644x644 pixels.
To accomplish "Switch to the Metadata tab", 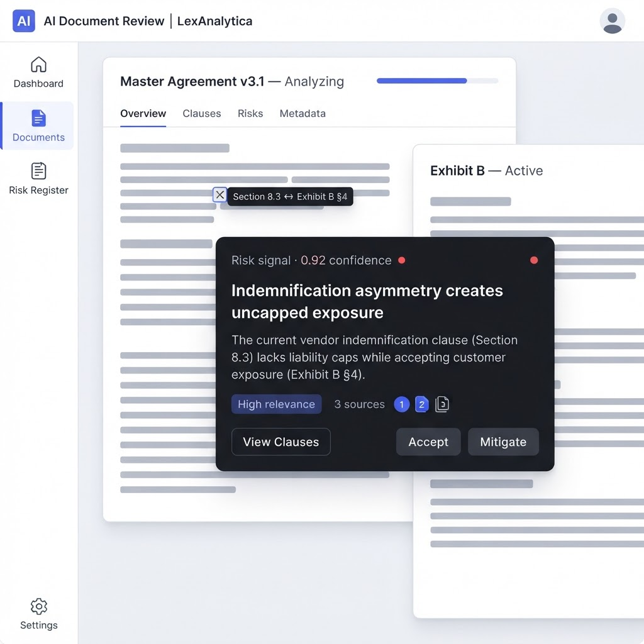I will click(303, 113).
